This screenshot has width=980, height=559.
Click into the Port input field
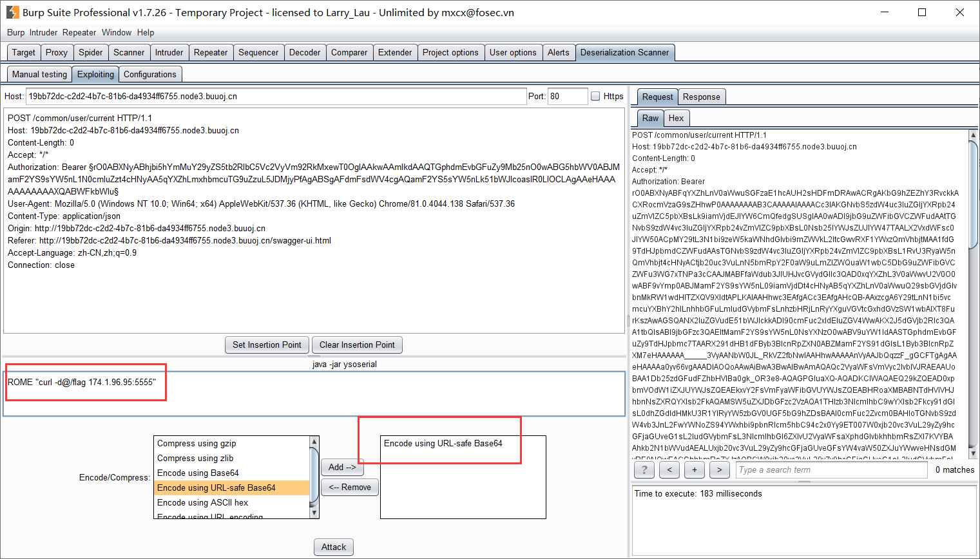click(568, 96)
